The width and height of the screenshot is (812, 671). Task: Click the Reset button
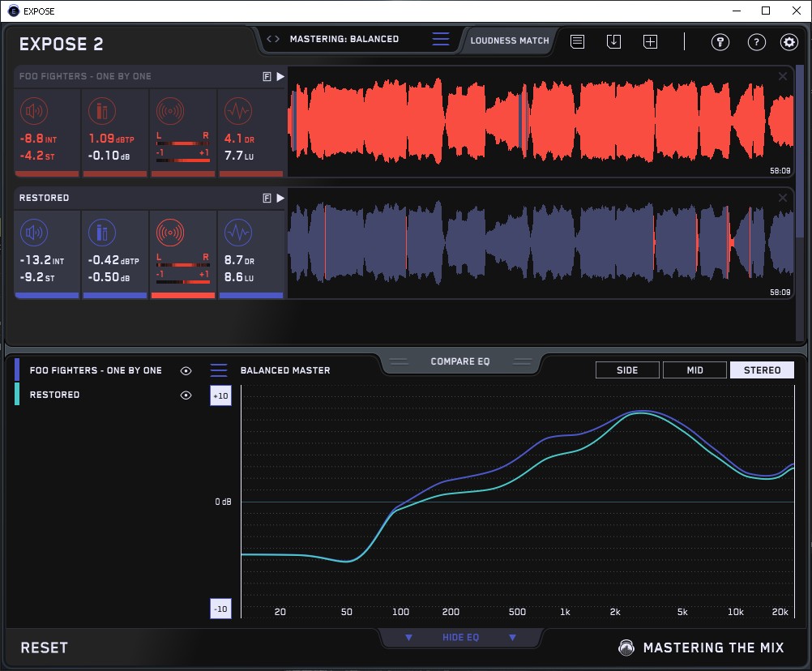click(x=45, y=647)
